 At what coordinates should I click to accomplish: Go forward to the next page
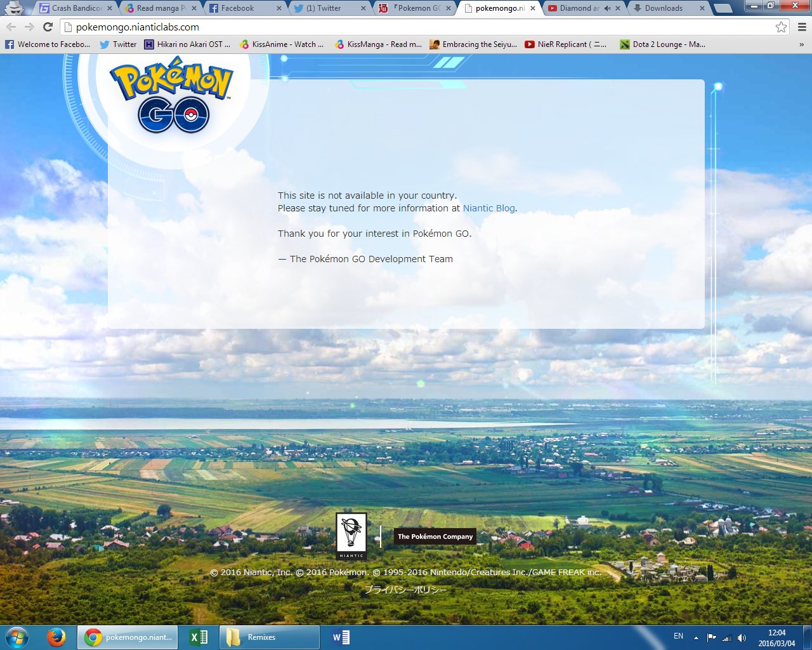(29, 27)
